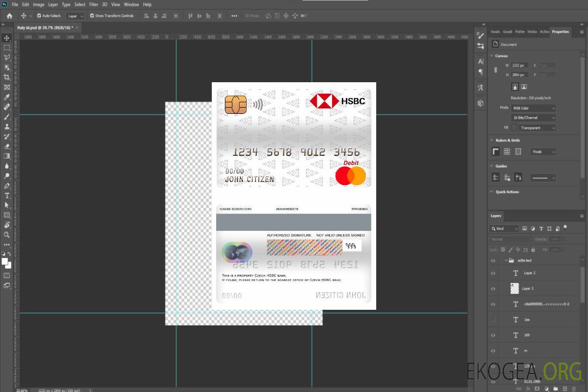The image size is (588, 392).
Task: Toggle the Auto-Select checkbox
Action: pos(39,16)
